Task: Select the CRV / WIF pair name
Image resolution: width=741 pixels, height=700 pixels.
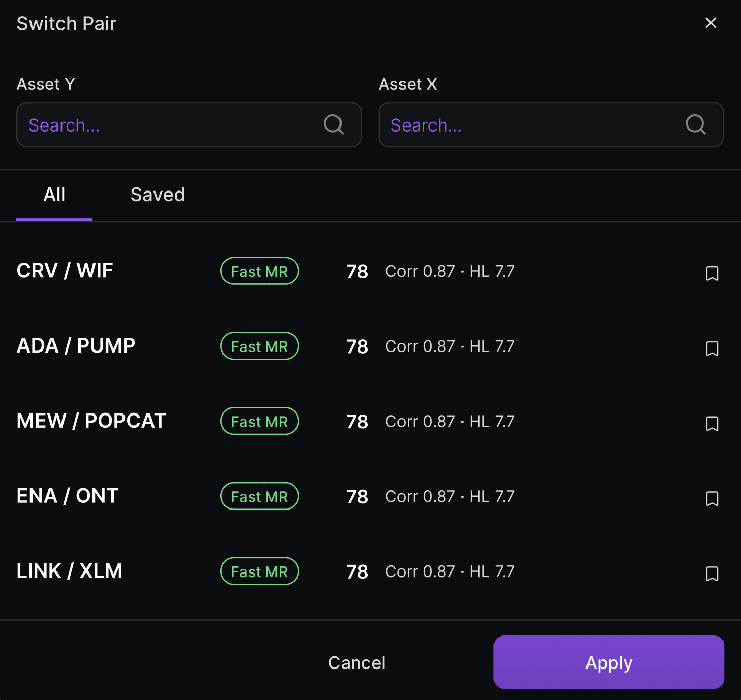Action: coord(65,271)
